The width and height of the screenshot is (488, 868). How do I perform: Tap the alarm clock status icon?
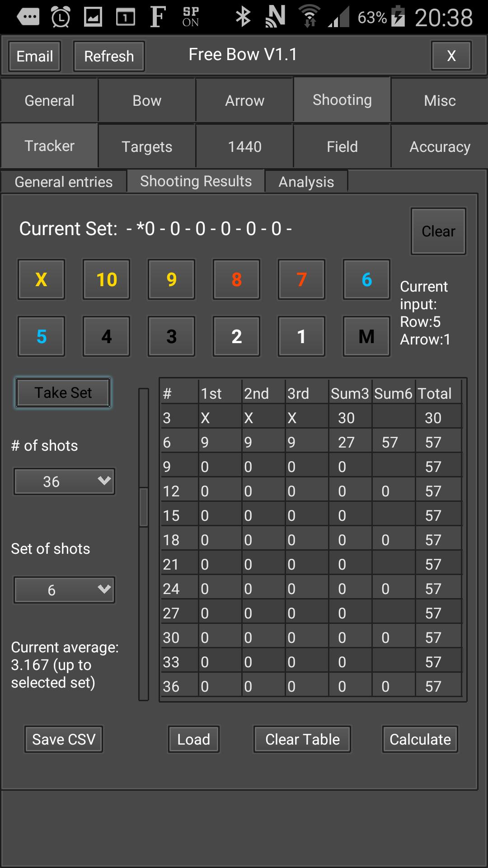61,17
